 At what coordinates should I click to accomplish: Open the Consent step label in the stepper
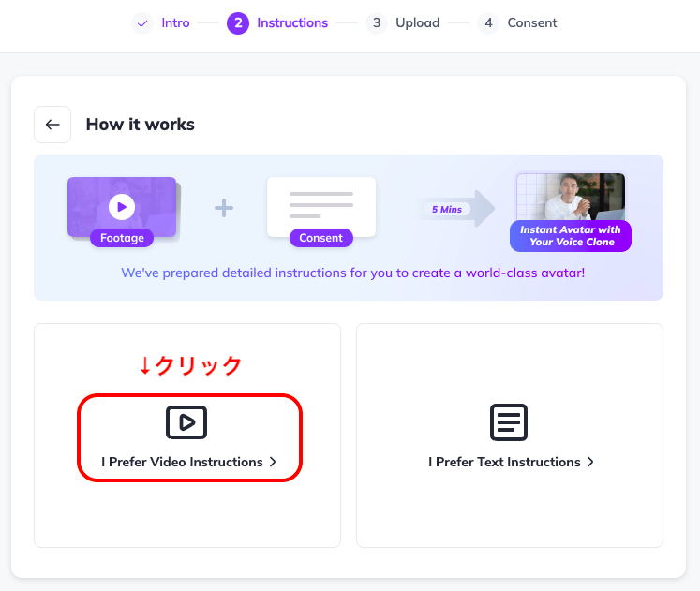[x=532, y=22]
